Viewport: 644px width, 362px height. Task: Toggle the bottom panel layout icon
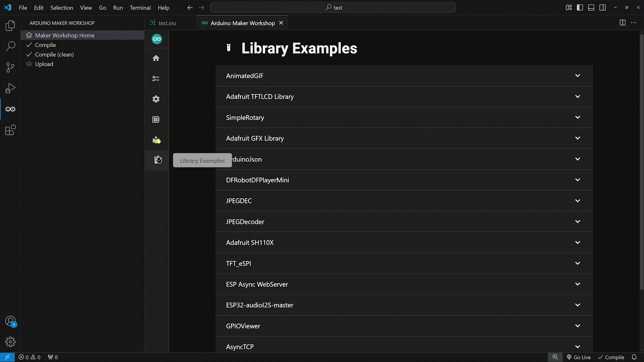pyautogui.click(x=591, y=7)
